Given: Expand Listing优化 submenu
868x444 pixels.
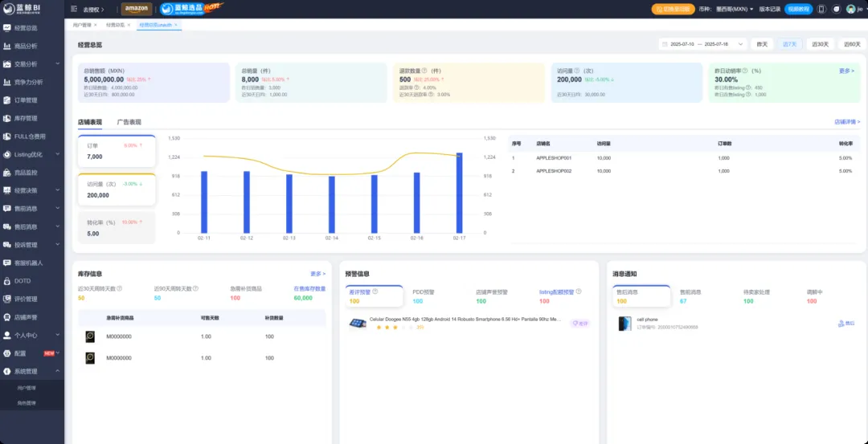Looking at the screenshot, I should pos(58,154).
